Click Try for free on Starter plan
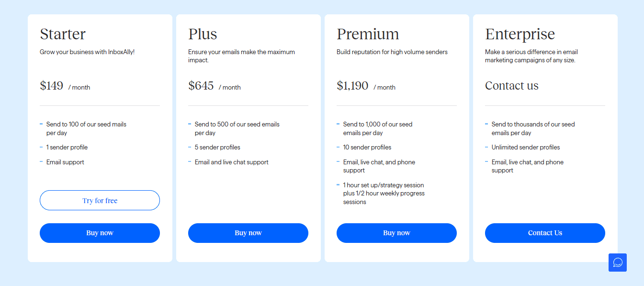644x286 pixels. [100, 200]
